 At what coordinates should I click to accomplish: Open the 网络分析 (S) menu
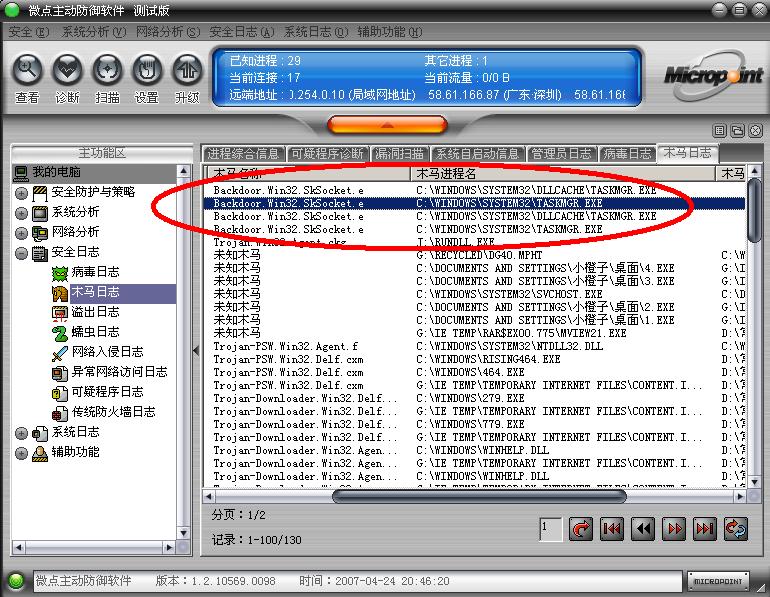168,32
